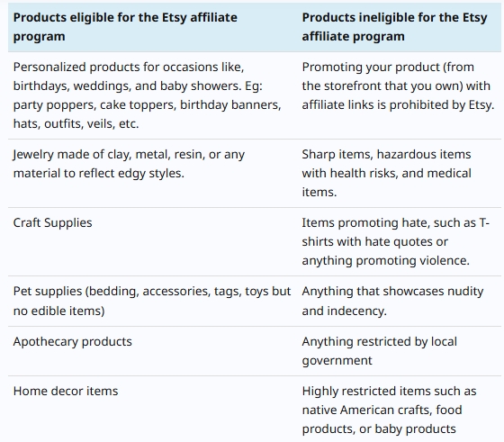Click the text 'anything promoting violence.'
The height and width of the screenshot is (442, 504).
386,261
